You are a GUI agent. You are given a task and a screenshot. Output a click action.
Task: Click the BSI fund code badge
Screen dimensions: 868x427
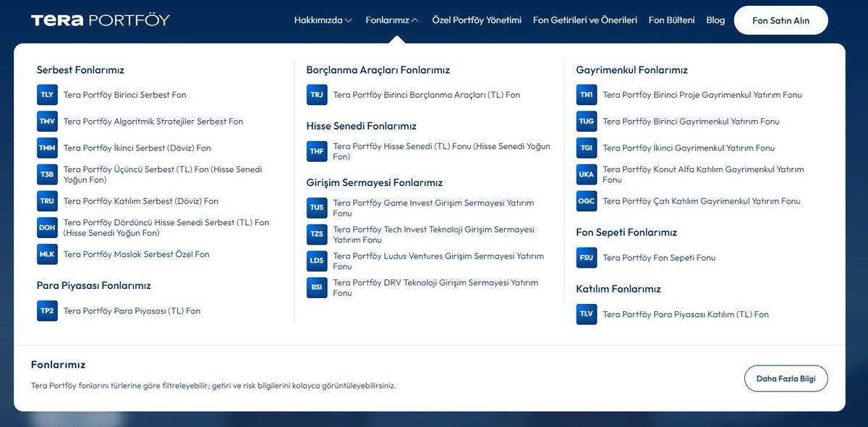317,288
